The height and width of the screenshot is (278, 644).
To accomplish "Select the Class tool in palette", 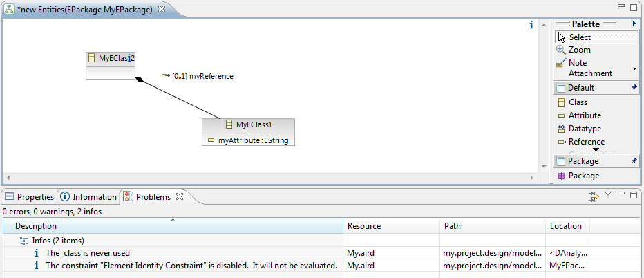I will click(x=578, y=102).
